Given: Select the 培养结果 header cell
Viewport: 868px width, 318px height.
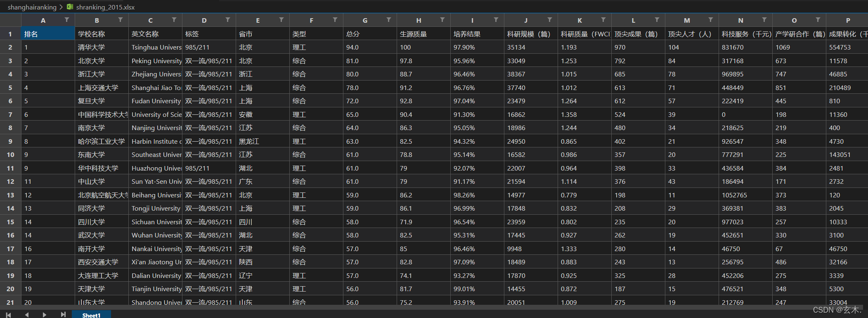Looking at the screenshot, I should click(x=477, y=34).
